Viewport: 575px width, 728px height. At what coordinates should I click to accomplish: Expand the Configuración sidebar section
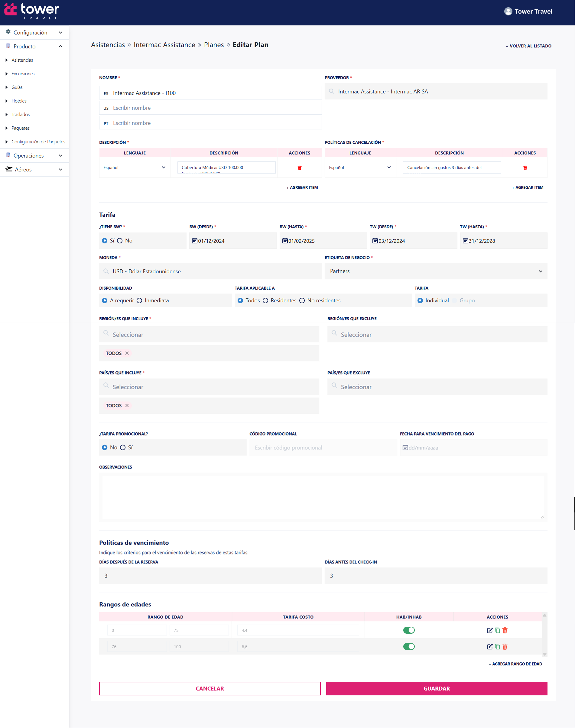click(34, 33)
